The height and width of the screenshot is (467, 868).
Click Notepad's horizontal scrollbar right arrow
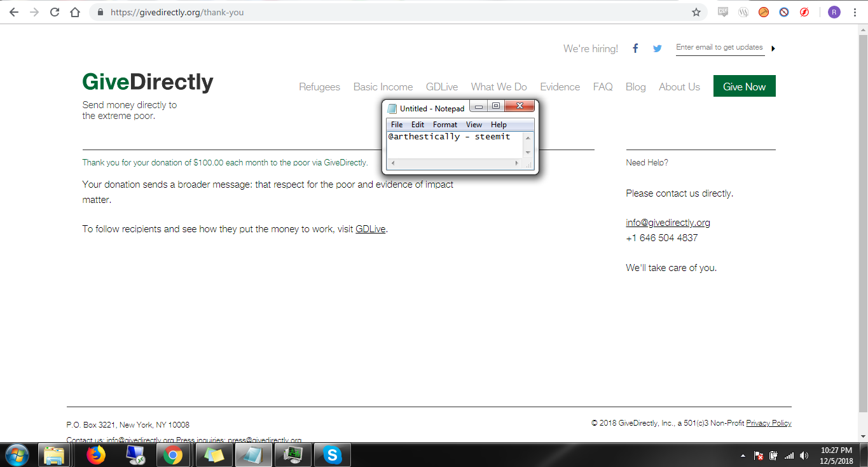pos(516,164)
